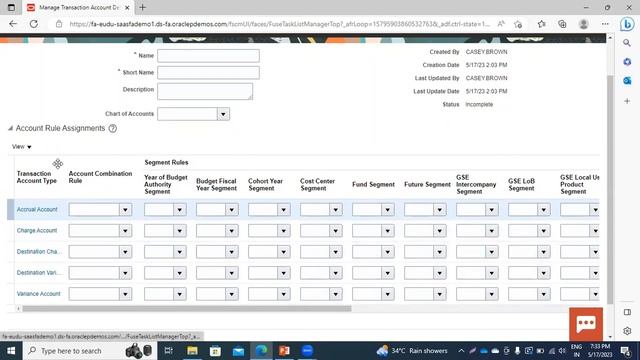This screenshot has height=360, width=640.
Task: Click the GSE LoB Segment column header
Action: click(x=521, y=184)
